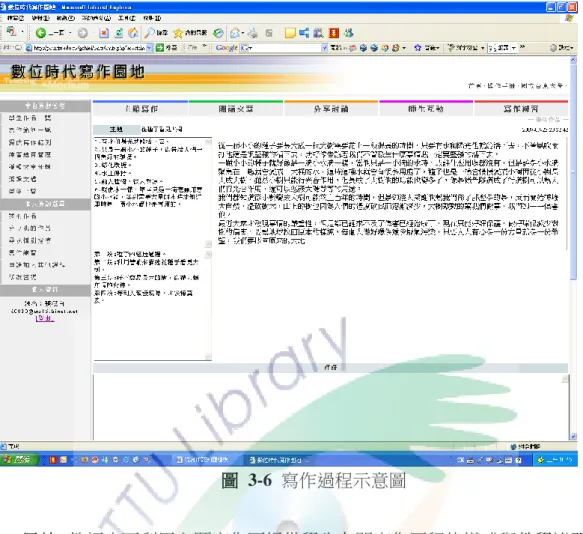Switch to the red-topped 寫作練習 tab

[521, 109]
